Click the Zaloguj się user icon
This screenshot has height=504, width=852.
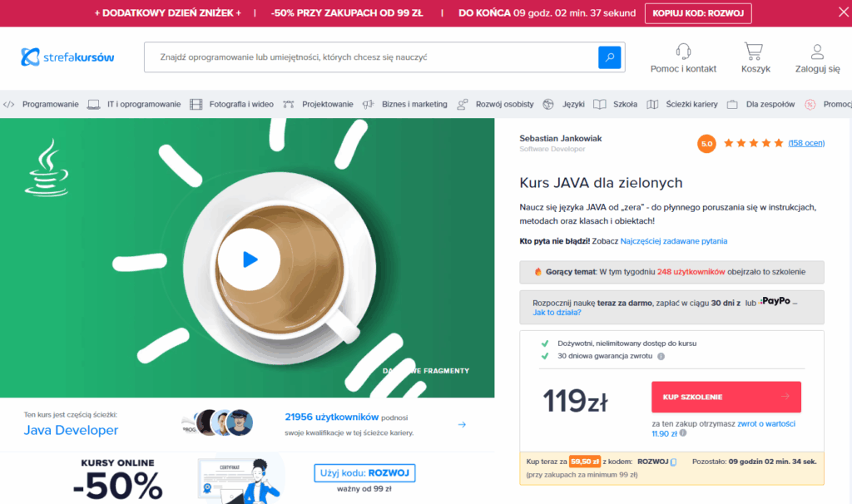817,52
